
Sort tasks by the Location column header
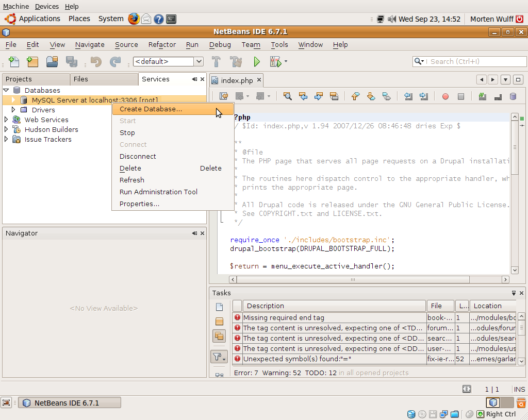493,306
